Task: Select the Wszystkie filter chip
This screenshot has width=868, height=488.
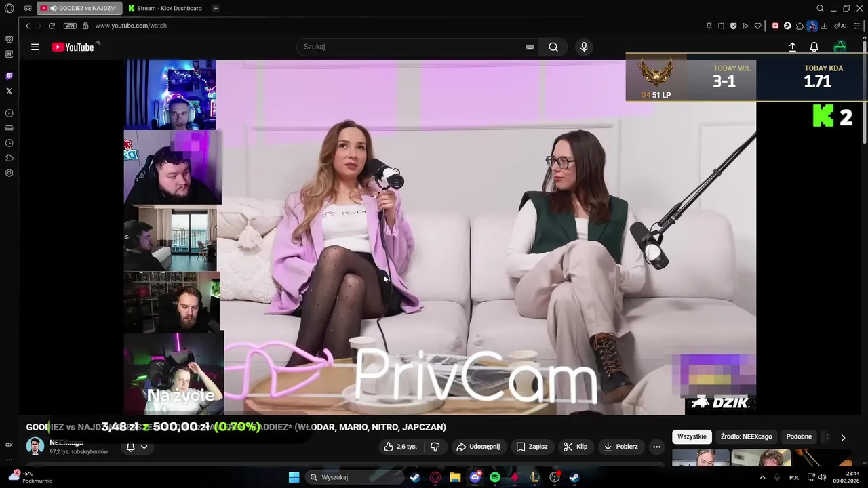Action: coord(692,436)
